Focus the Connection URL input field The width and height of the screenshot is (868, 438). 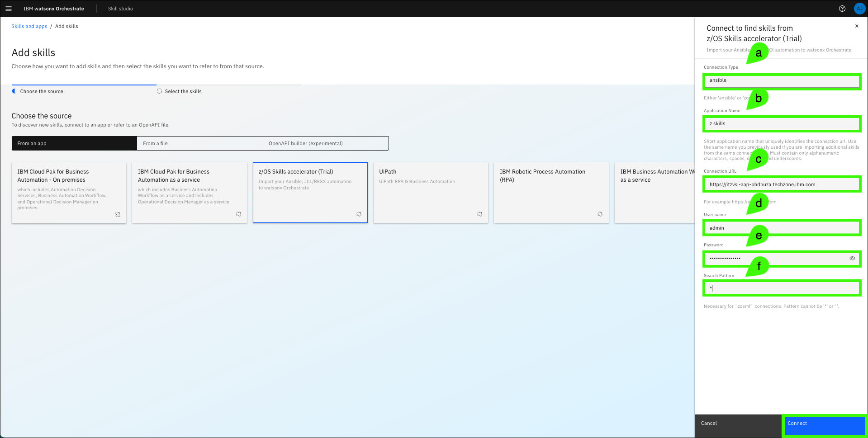[x=782, y=184]
